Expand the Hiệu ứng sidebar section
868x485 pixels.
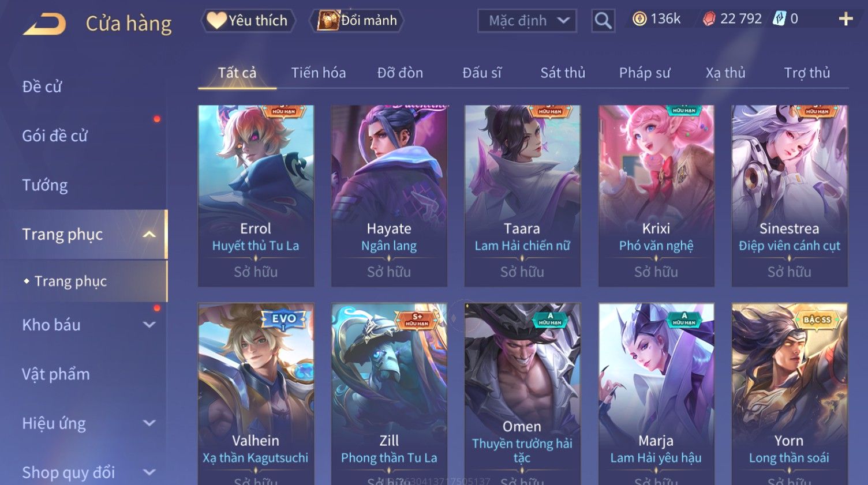coord(149,423)
